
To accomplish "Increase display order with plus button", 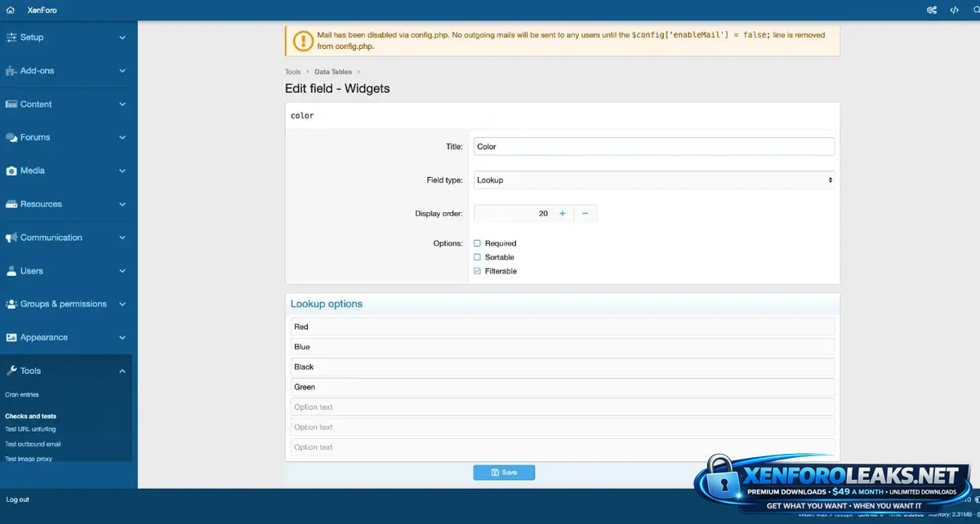I will click(x=562, y=214).
